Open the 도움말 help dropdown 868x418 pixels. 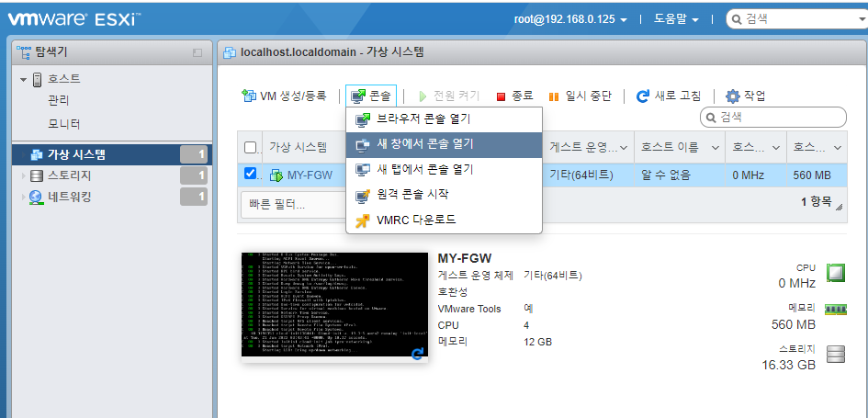point(676,18)
